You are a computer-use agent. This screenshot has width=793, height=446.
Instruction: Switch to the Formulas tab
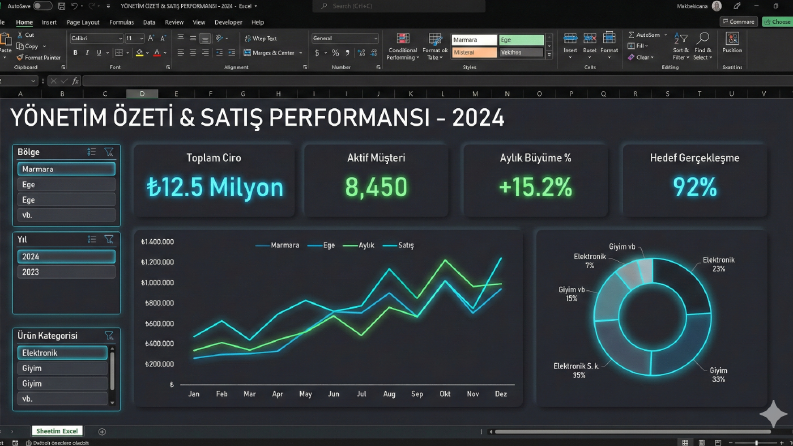point(121,22)
